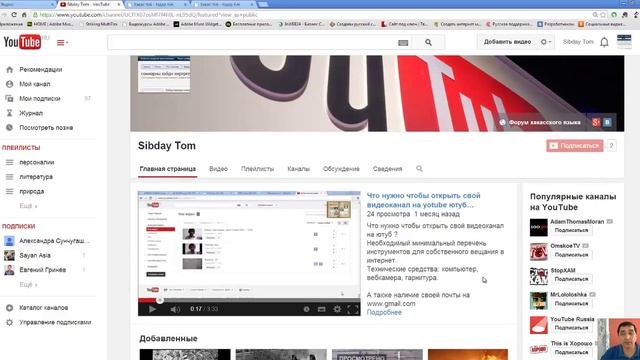Viewport: 640px width, 360px height.
Task: Click the Google+ icon on banner
Action: pos(596,122)
